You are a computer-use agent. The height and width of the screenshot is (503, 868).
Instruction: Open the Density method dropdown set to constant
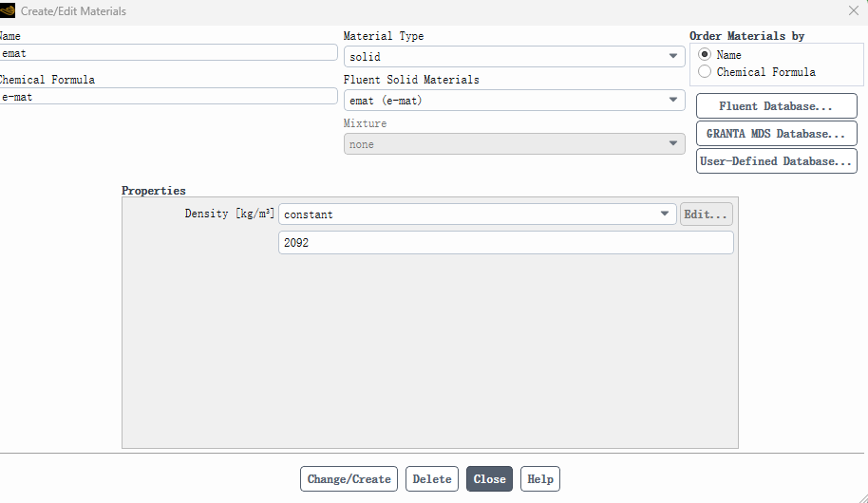477,214
